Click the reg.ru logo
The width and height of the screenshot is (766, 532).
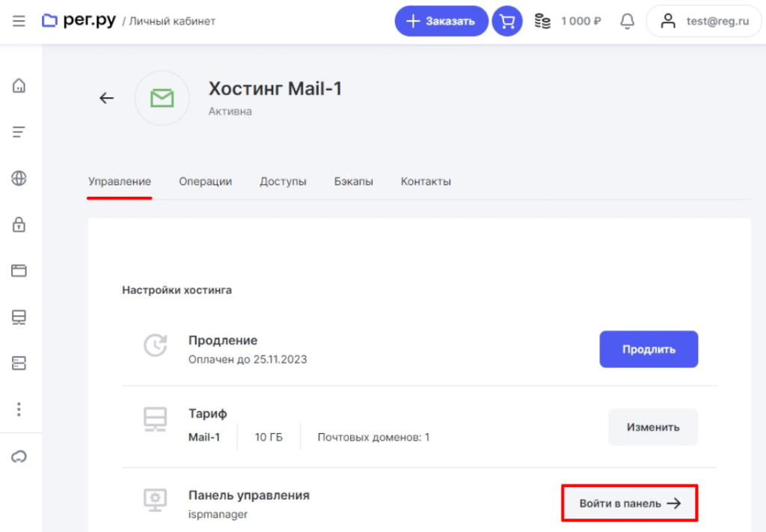pyautogui.click(x=79, y=21)
